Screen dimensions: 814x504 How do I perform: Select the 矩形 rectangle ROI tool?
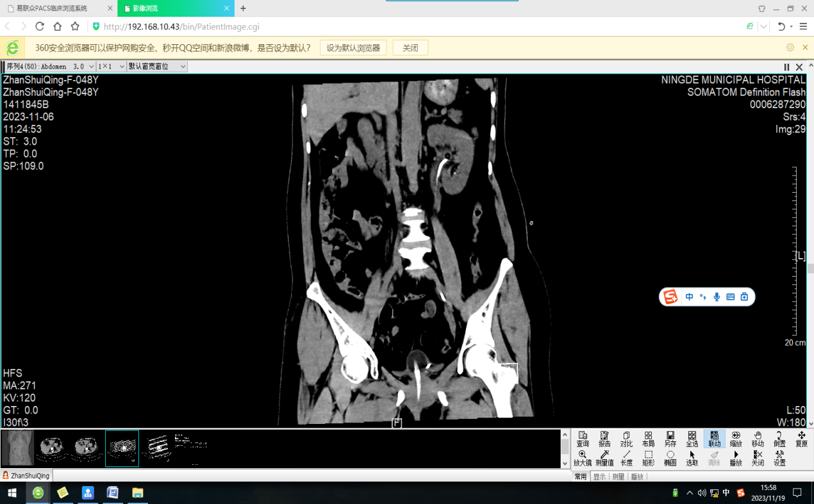click(648, 459)
